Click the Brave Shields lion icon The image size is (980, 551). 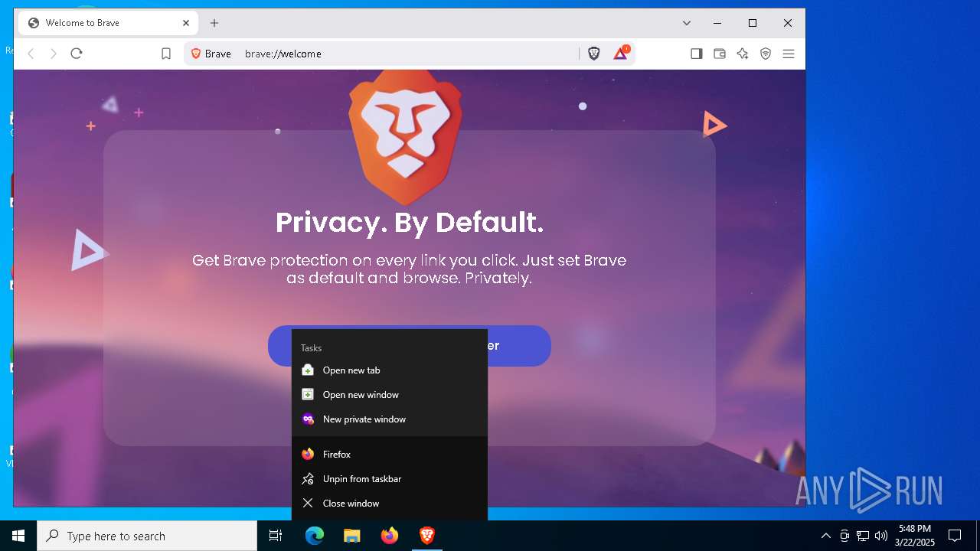coord(594,54)
